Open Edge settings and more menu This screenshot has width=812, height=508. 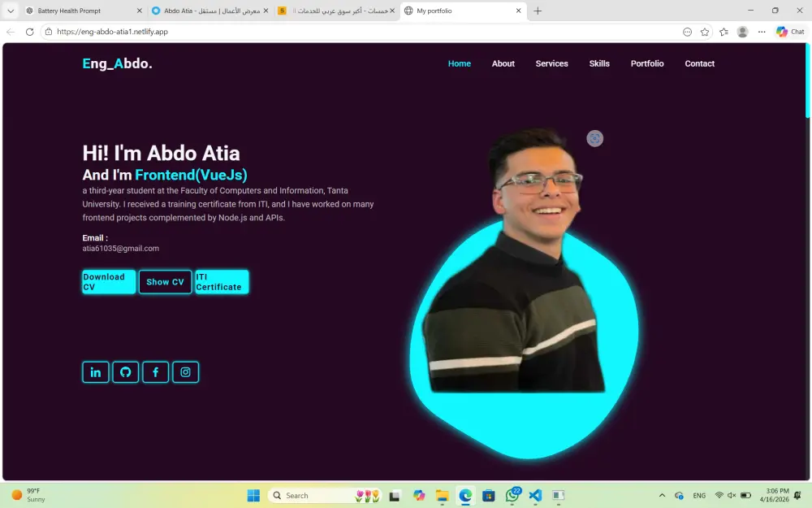pos(762,32)
